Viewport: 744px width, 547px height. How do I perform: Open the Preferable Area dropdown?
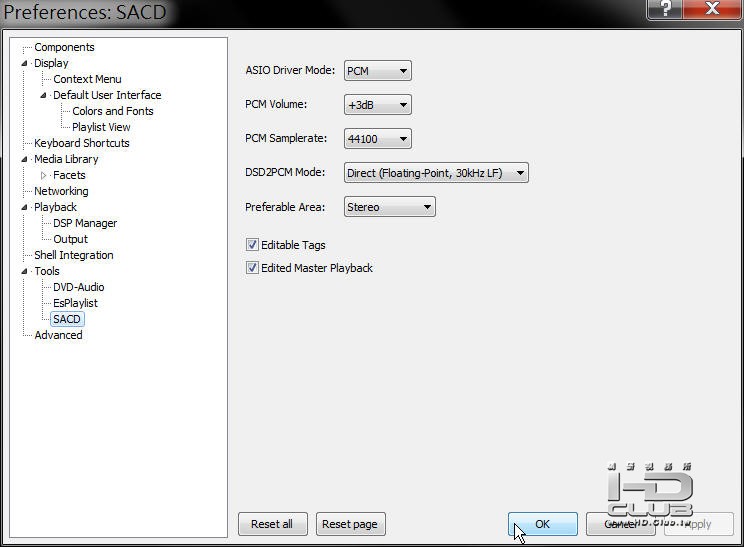tap(389, 207)
